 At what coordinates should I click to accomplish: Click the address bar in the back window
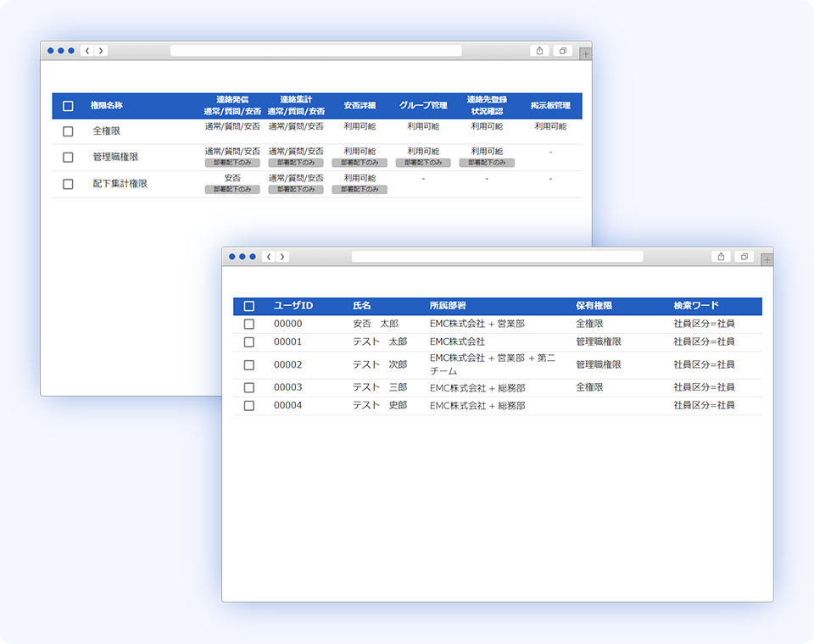(315, 51)
